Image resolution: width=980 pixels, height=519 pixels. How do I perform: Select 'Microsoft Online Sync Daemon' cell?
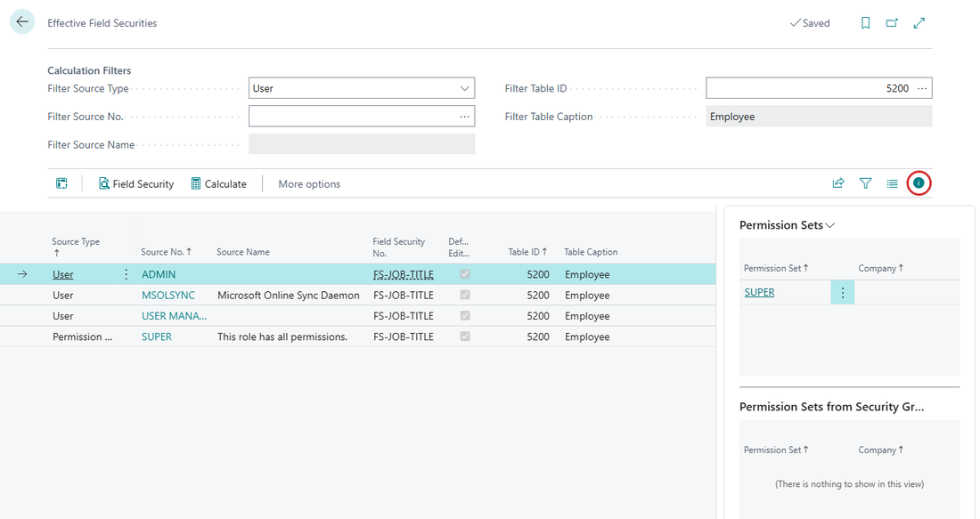(289, 295)
